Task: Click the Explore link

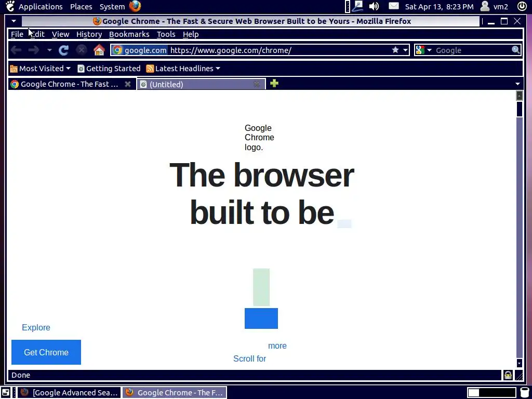Action: pos(36,327)
